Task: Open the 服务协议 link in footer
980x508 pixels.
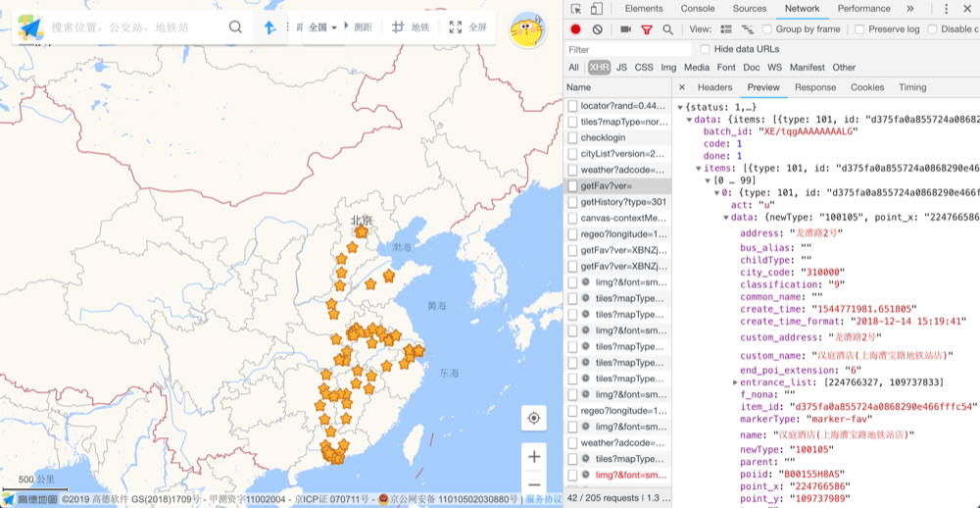Action: [x=543, y=498]
